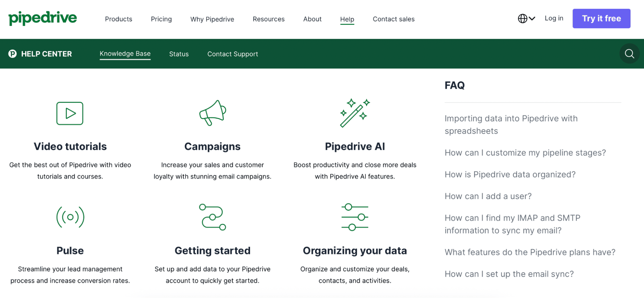Click the globe language icon

click(x=522, y=18)
